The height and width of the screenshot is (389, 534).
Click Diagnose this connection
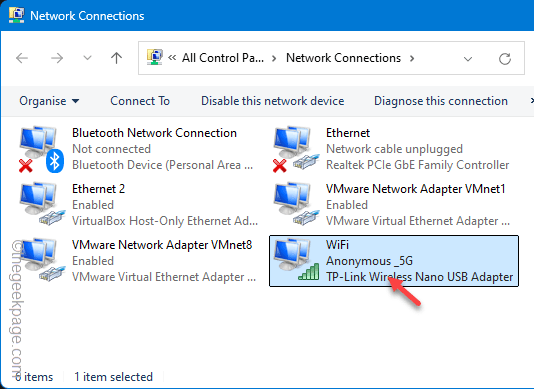coord(441,101)
